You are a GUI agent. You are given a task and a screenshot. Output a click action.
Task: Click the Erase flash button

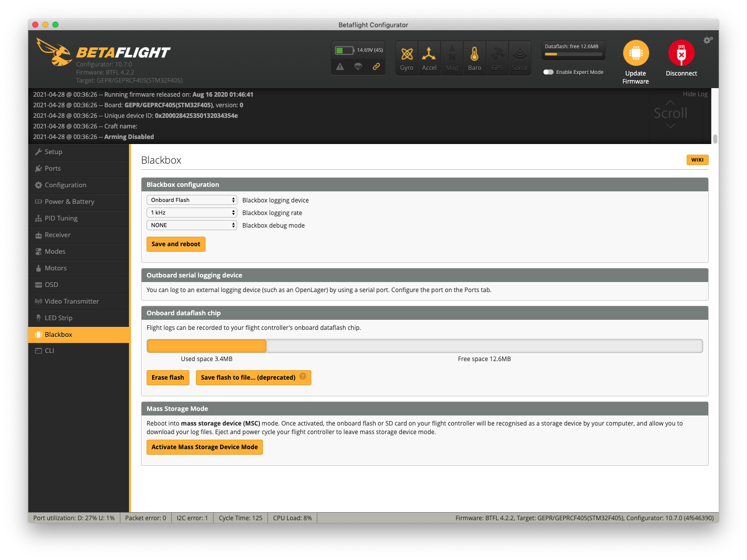coord(168,377)
